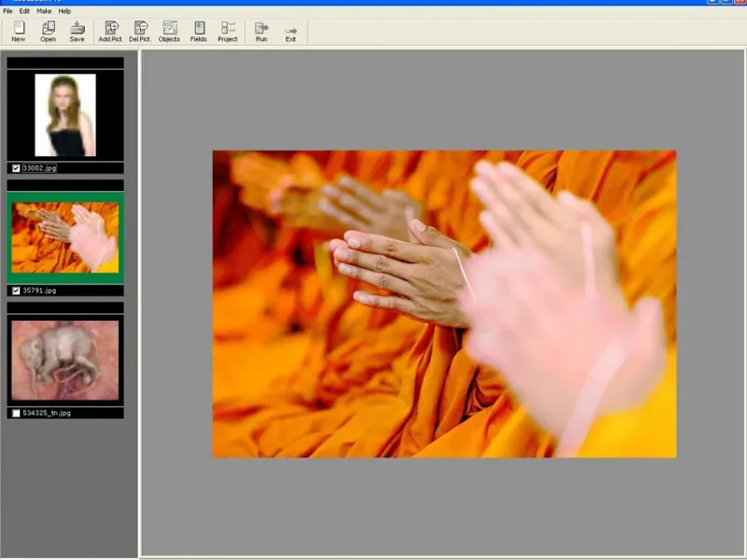Select the woman portrait thumbnail

coord(65,115)
